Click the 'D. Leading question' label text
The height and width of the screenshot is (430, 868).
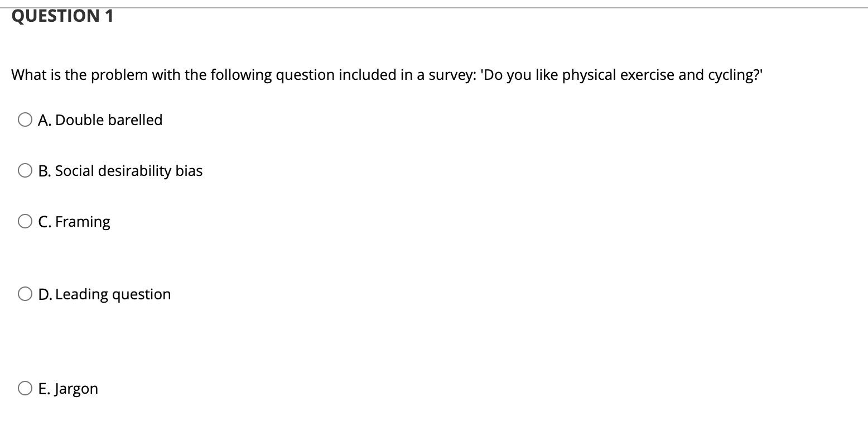click(105, 294)
